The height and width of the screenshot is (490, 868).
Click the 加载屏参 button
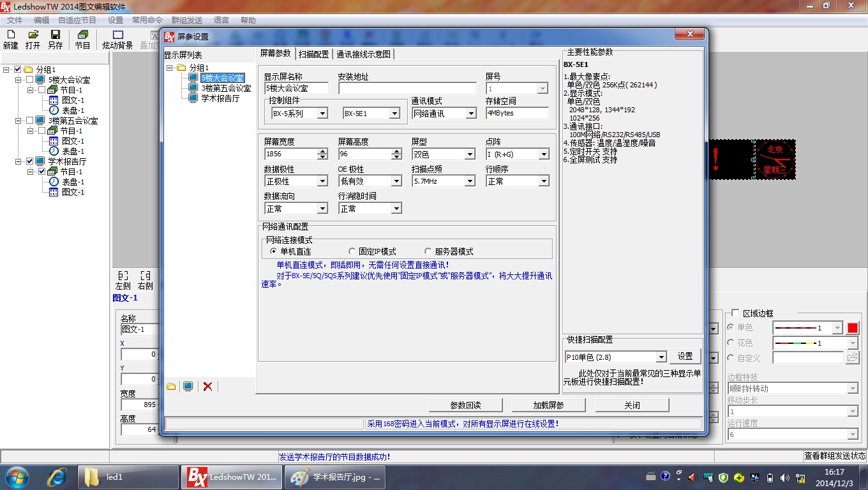point(549,405)
